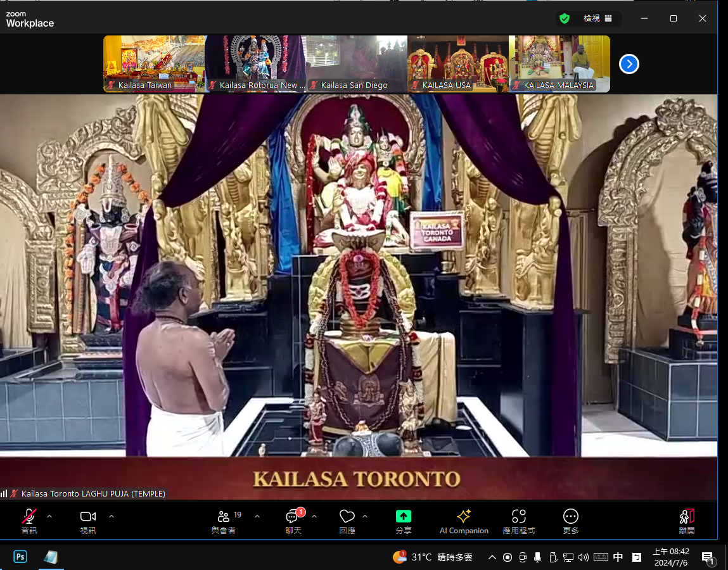Toggle the video camera on
728x570 pixels.
pos(87,517)
